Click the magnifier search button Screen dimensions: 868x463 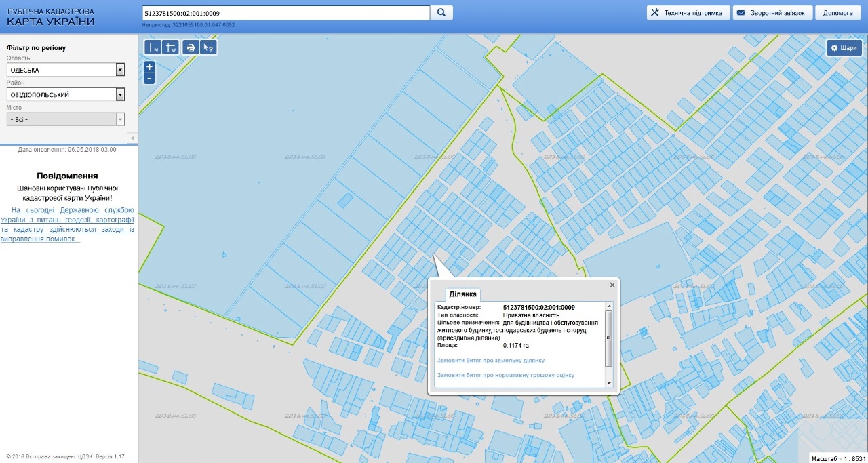point(441,13)
